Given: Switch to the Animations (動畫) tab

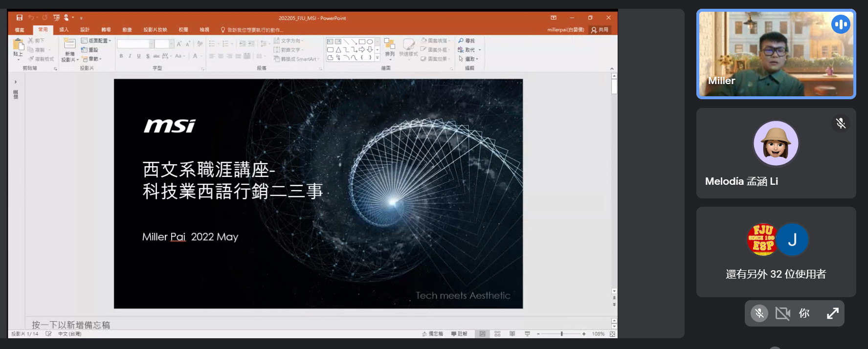Looking at the screenshot, I should (127, 30).
